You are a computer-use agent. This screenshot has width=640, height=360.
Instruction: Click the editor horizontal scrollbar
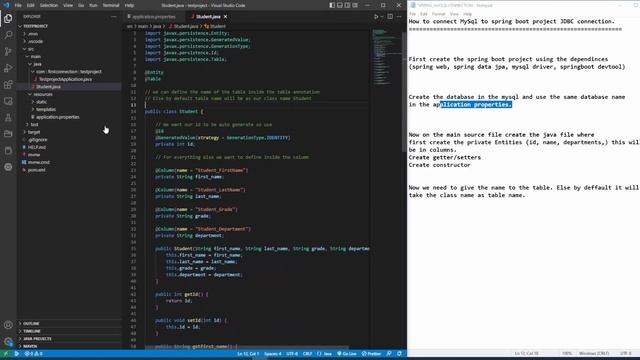point(247,347)
